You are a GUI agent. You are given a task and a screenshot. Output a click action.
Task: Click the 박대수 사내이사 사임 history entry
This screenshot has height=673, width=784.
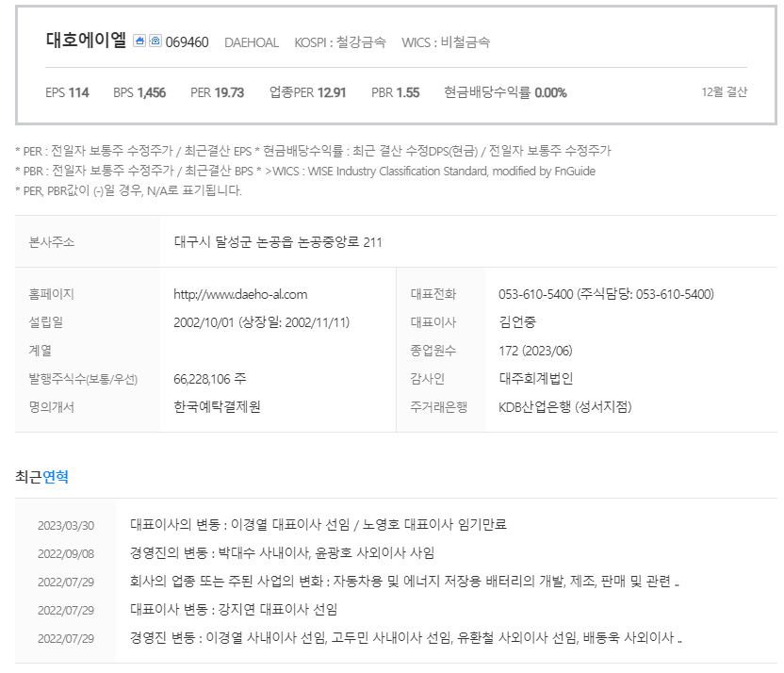pos(282,553)
